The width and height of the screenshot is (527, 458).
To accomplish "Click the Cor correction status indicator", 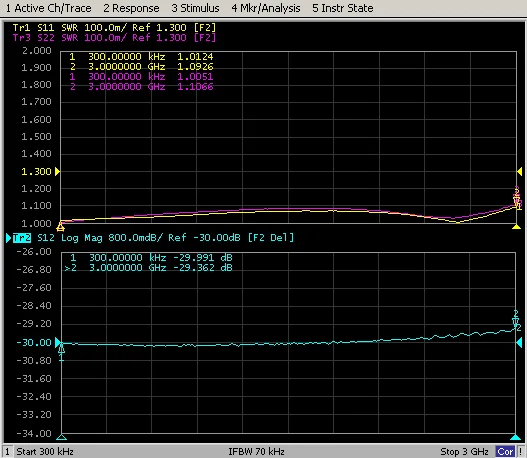I will click(505, 452).
